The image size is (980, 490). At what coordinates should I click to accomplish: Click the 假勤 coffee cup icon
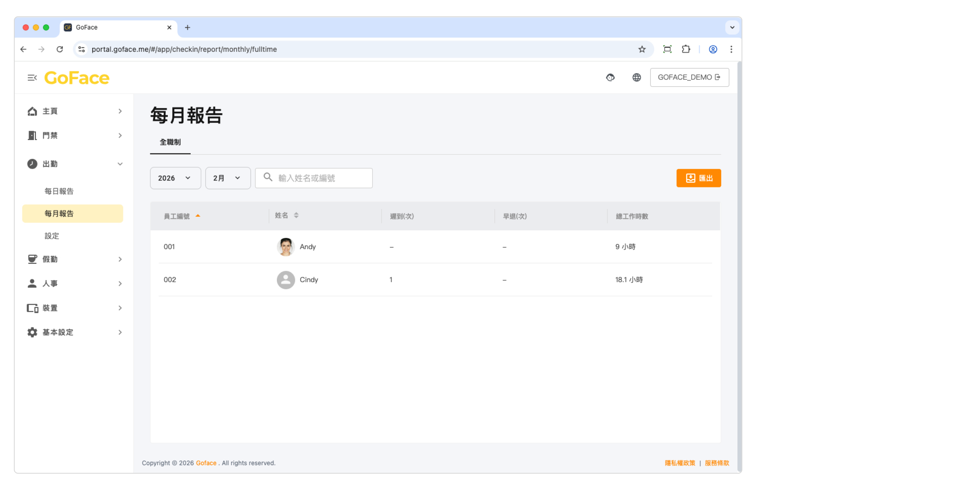(x=32, y=259)
